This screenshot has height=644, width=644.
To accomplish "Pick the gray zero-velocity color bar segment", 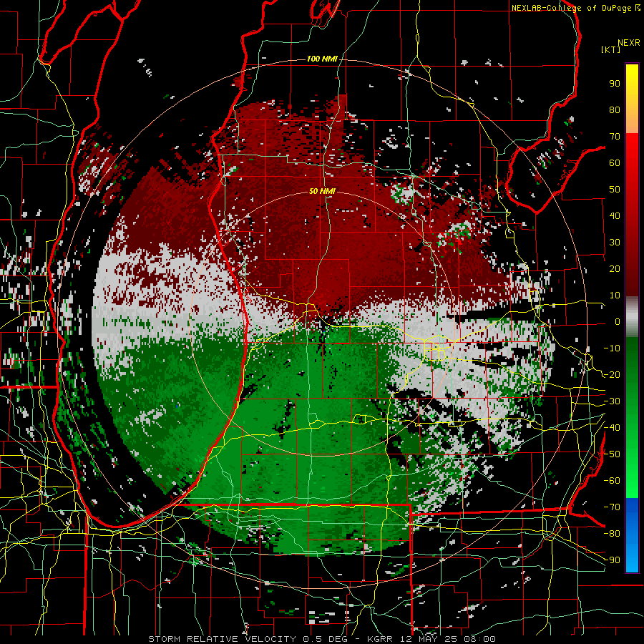I will [x=632, y=317].
